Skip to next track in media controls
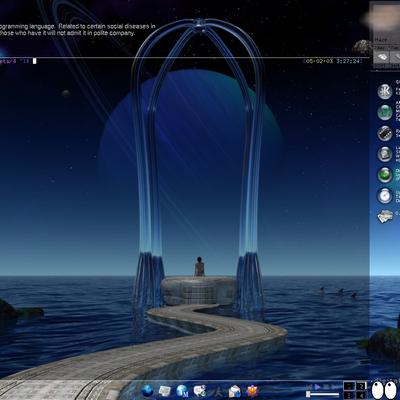This screenshot has height=400, width=400. coord(335,387)
